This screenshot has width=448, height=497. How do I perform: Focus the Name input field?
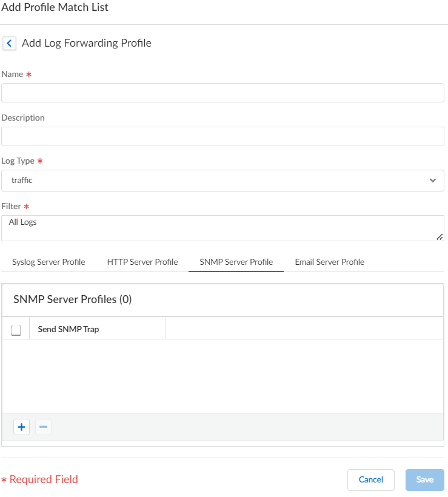222,93
